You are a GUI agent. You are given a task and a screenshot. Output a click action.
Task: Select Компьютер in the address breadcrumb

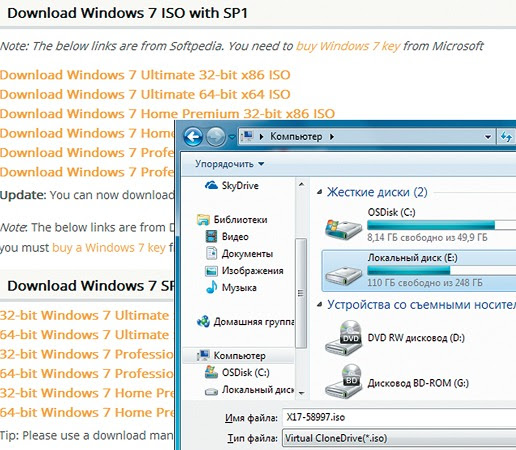coord(296,137)
